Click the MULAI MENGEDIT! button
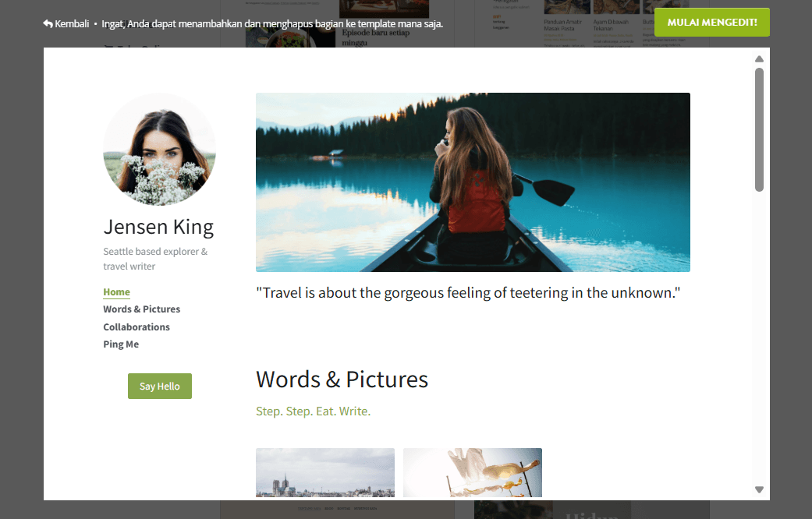 pyautogui.click(x=711, y=23)
